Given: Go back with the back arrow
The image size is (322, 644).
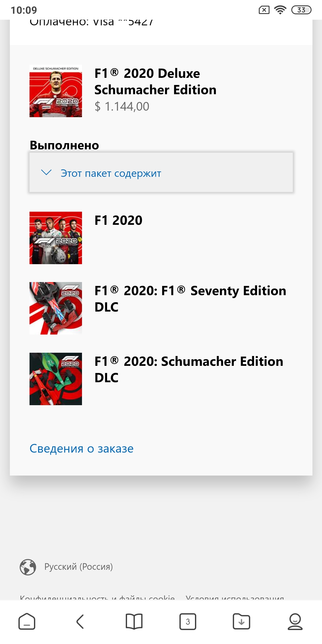Looking at the screenshot, I should click(x=80, y=622).
